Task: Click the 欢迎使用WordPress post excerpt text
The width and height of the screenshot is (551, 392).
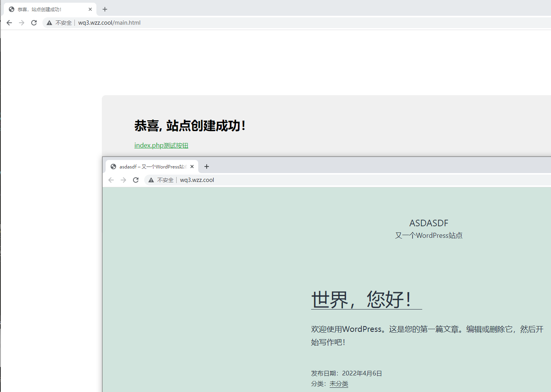Action: click(427, 335)
